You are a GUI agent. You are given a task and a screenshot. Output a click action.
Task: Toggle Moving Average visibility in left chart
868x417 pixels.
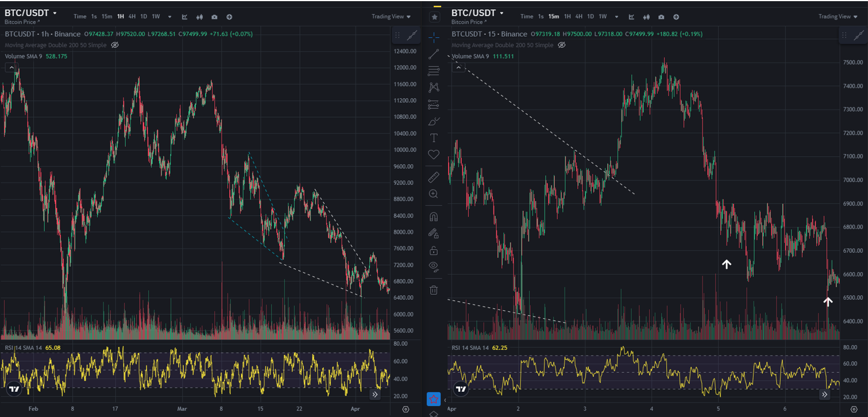click(x=115, y=45)
